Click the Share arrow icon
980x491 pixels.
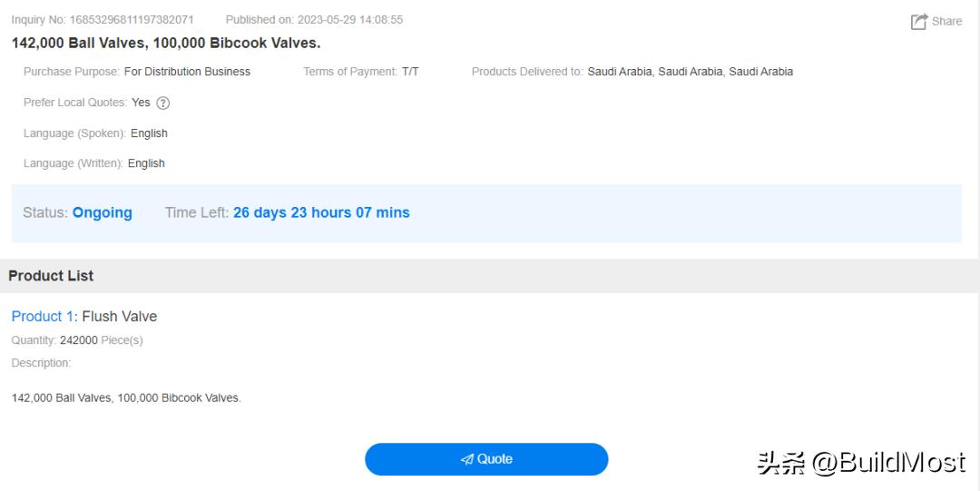click(919, 22)
